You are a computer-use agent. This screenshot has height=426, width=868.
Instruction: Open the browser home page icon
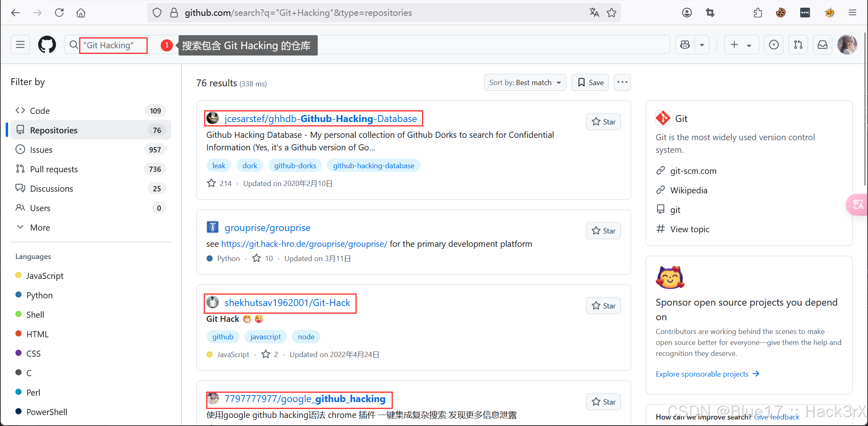(81, 13)
